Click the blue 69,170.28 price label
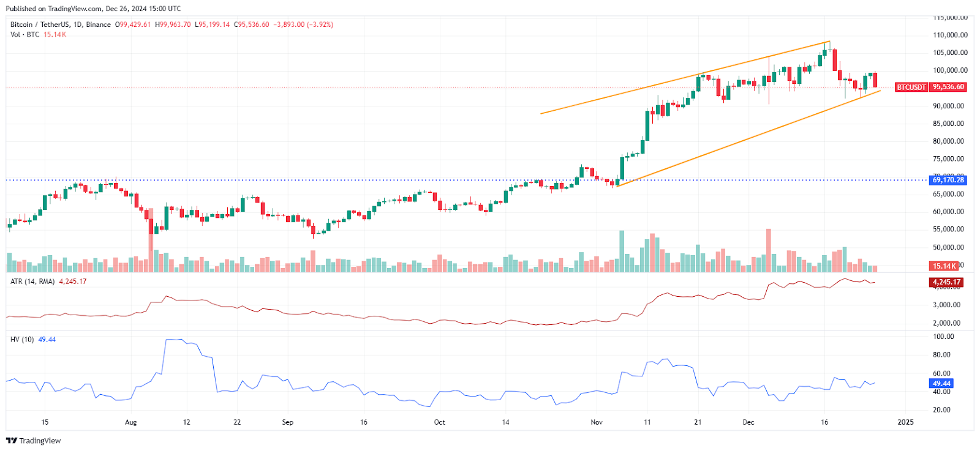The width and height of the screenshot is (980, 451). click(949, 180)
